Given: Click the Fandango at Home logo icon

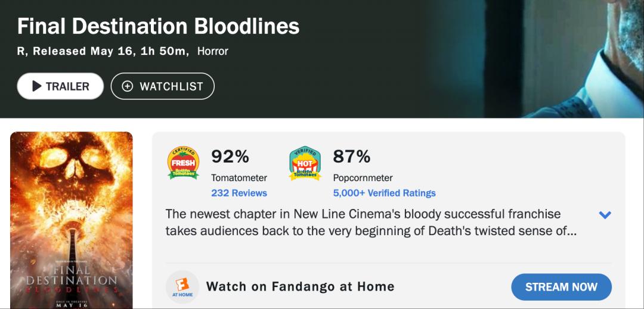Looking at the screenshot, I should tap(182, 287).
